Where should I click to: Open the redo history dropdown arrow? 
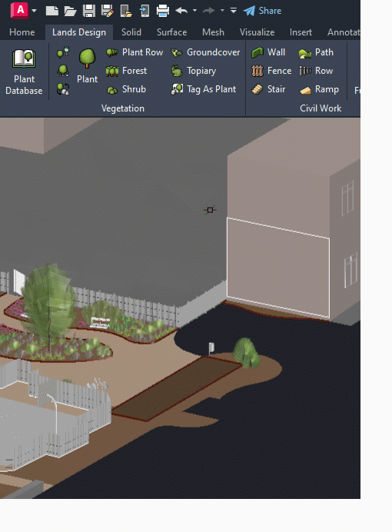222,11
